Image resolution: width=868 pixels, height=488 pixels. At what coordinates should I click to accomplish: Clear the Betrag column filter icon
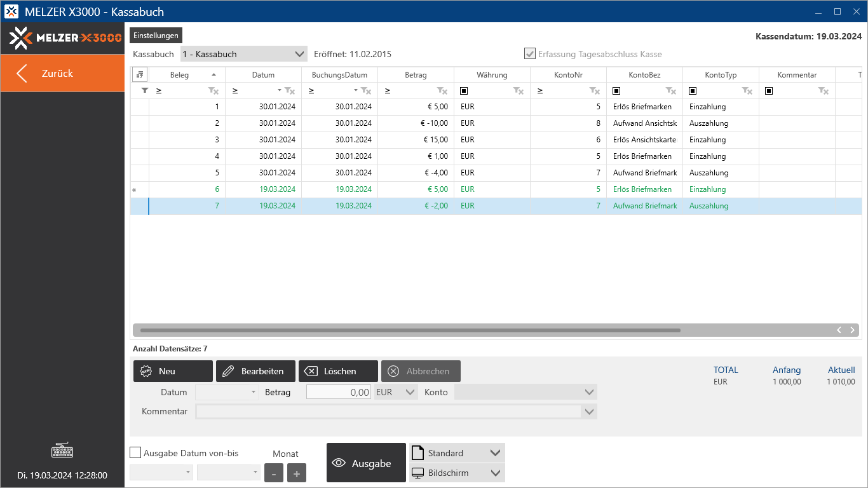pos(442,91)
